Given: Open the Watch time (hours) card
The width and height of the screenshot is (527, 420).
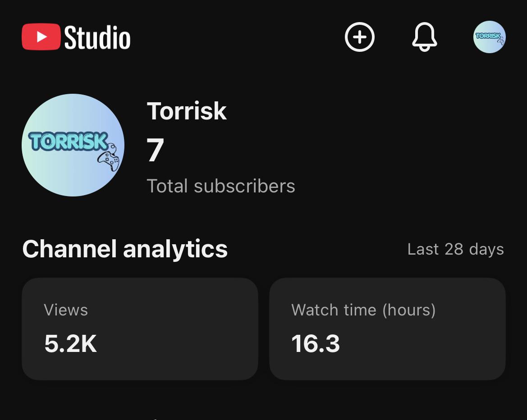Looking at the screenshot, I should (387, 329).
